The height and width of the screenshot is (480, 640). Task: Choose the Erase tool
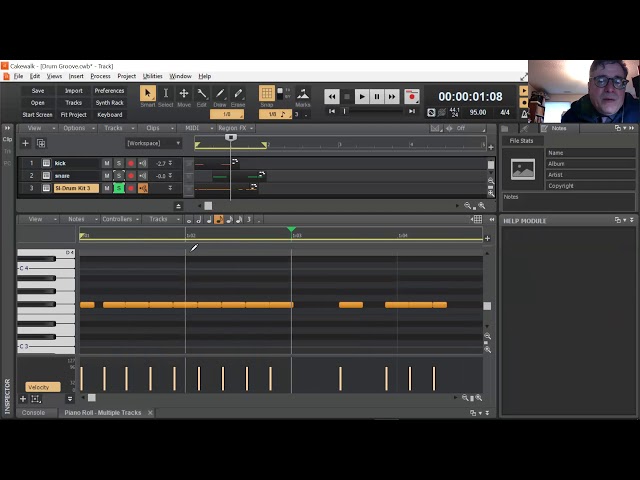click(238, 94)
